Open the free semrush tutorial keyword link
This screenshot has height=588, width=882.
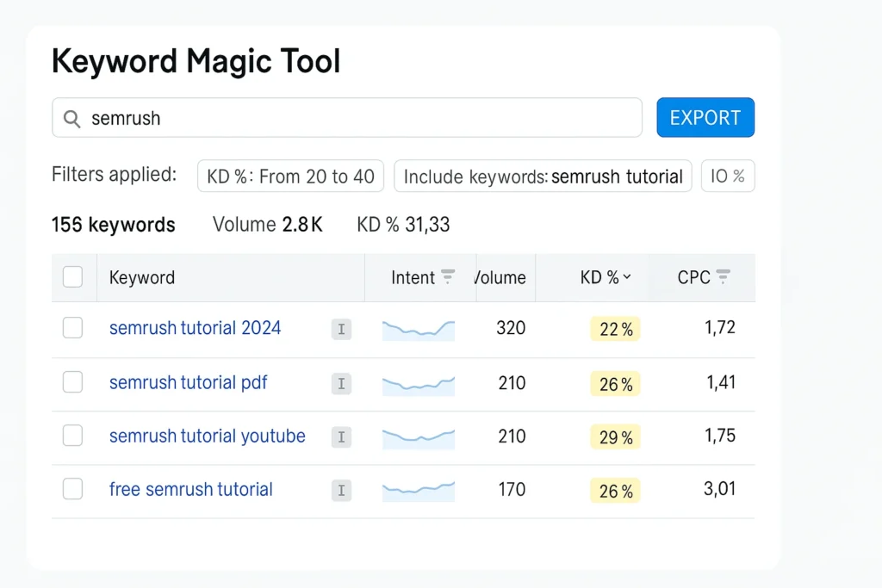(190, 489)
